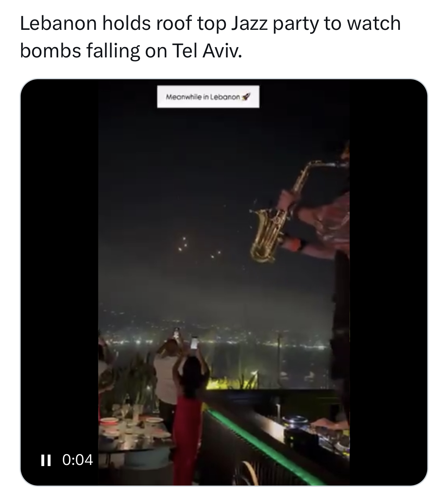The width and height of the screenshot is (448, 494).
Task: Click the 0:04 video timestamp
Action: point(77,460)
